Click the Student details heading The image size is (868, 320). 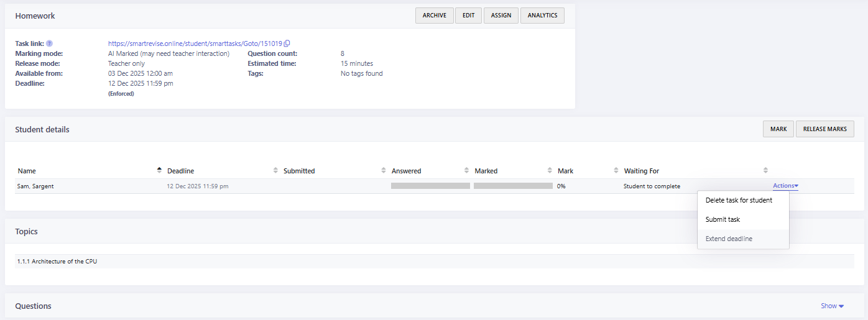[x=42, y=129]
